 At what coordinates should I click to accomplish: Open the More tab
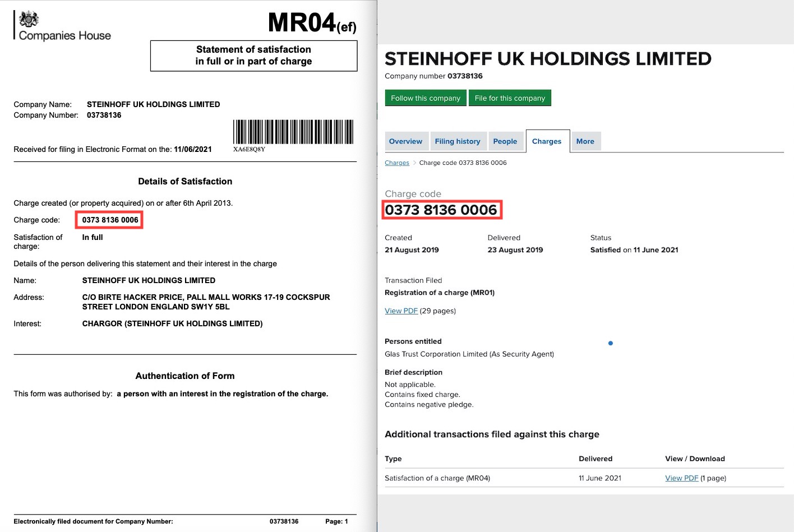click(585, 141)
